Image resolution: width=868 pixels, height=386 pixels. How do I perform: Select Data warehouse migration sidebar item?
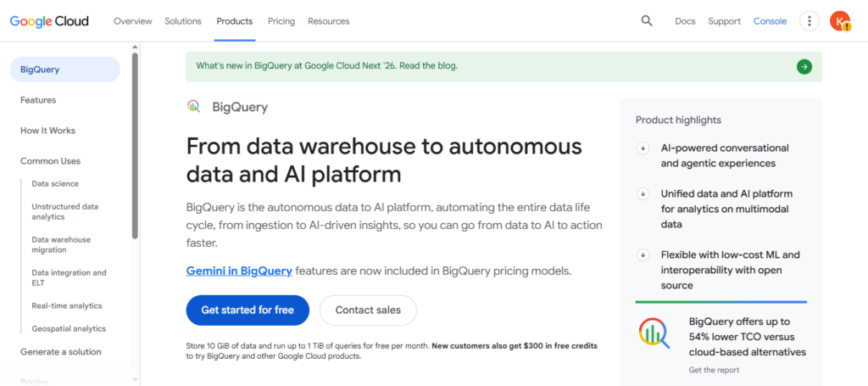tap(61, 245)
